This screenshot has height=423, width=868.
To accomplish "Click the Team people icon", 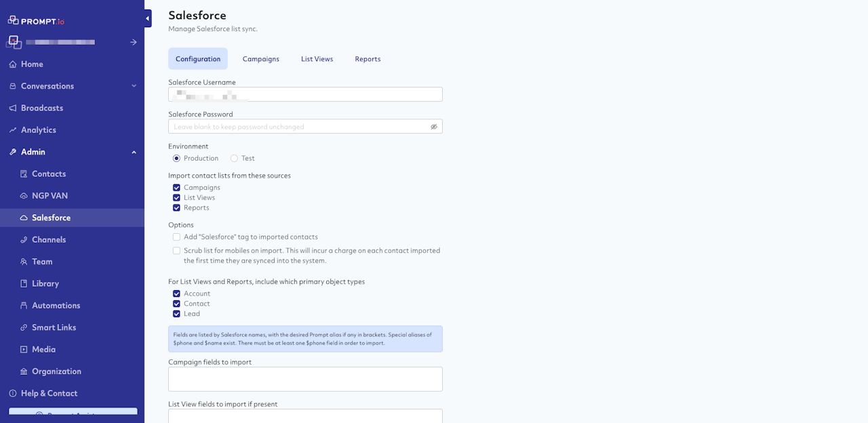I will point(24,262).
